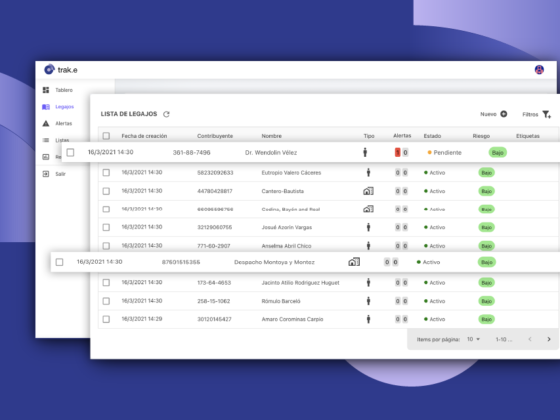Click company icon for Despacho Montoya y Montez
Viewport: 560px width, 420px height.
click(354, 262)
